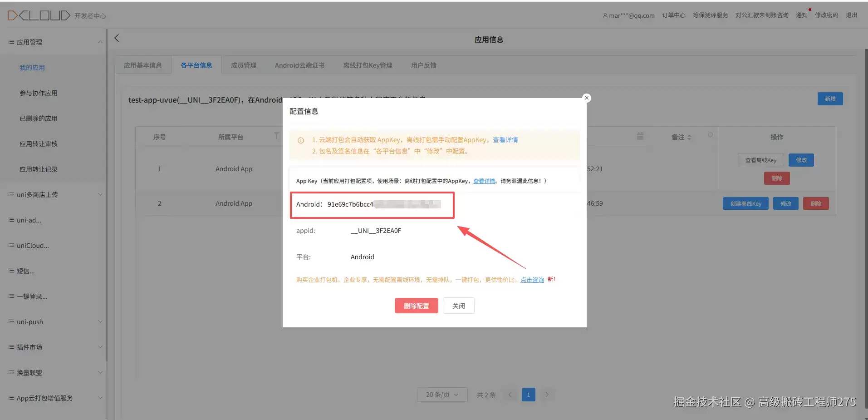Click the list icon beside uni-push
This screenshot has height=420, width=868.
click(x=11, y=321)
